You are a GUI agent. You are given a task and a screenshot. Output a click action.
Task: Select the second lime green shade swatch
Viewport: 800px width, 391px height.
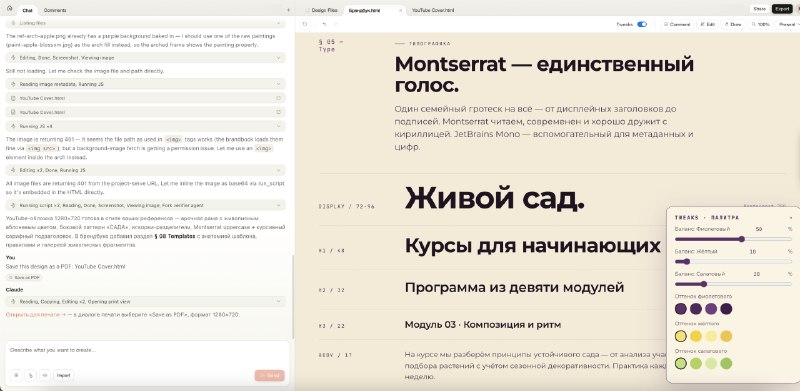(696, 363)
